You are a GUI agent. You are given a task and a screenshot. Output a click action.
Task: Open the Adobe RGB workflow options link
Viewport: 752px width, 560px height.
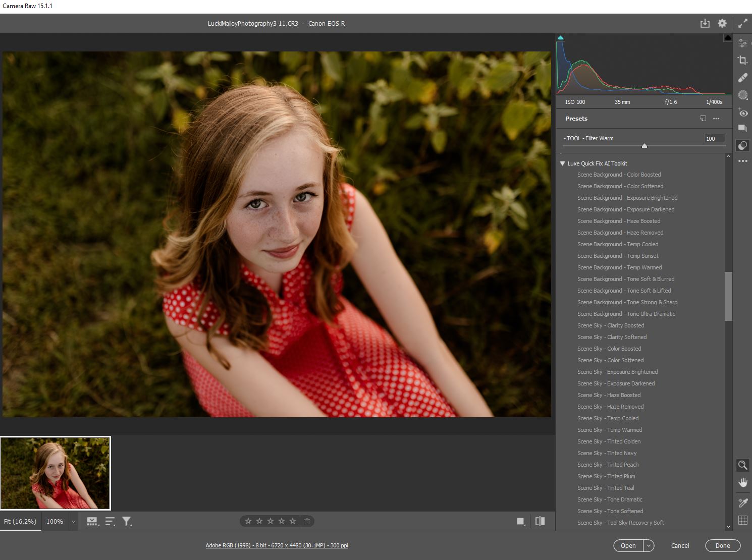tap(277, 545)
